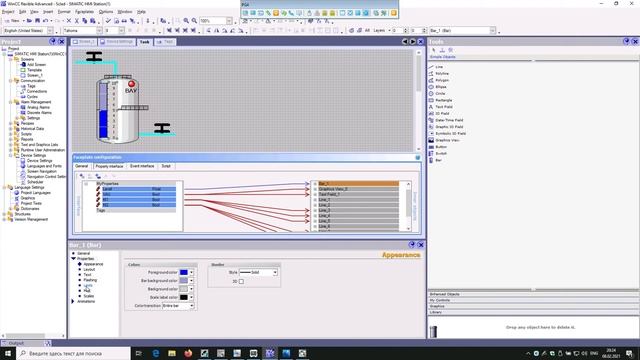
Task: Click the pointer selection icon in Tools panel
Action: tap(433, 50)
